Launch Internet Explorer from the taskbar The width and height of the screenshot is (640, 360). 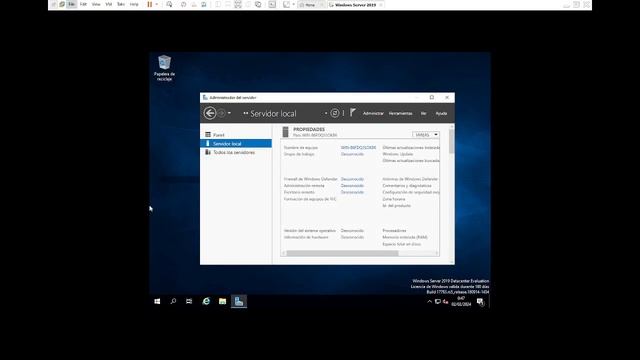(206, 301)
